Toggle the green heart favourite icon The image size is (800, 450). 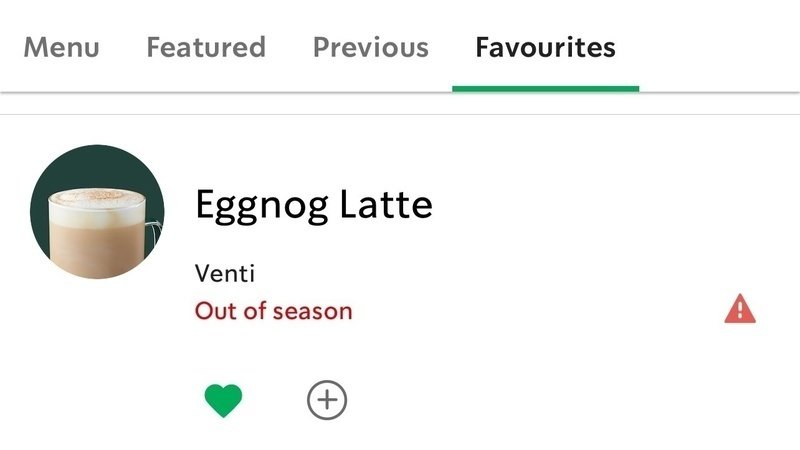point(223,402)
